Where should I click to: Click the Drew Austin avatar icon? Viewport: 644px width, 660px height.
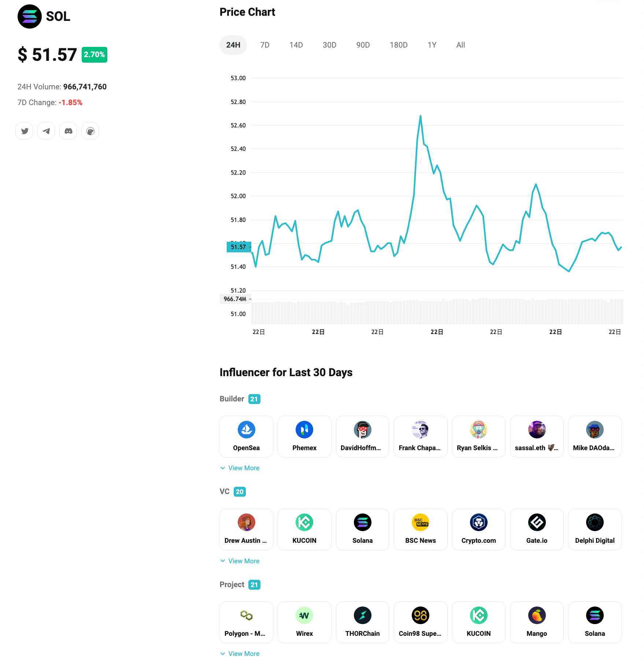pyautogui.click(x=247, y=522)
